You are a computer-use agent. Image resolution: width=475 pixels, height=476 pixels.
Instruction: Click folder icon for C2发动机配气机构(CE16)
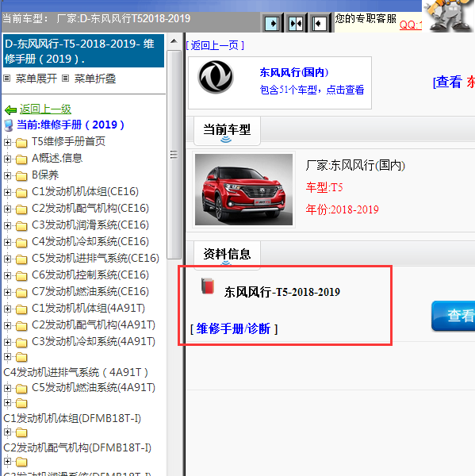pos(21,209)
